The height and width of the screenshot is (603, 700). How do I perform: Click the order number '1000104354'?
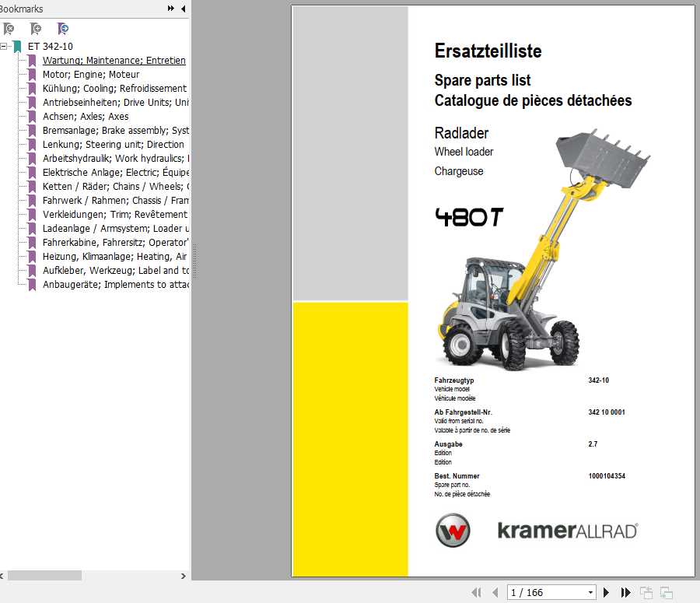pos(607,475)
